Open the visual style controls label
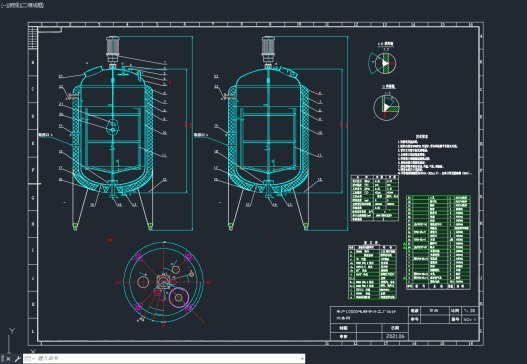This screenshot has width=527, height=364. (x=33, y=5)
